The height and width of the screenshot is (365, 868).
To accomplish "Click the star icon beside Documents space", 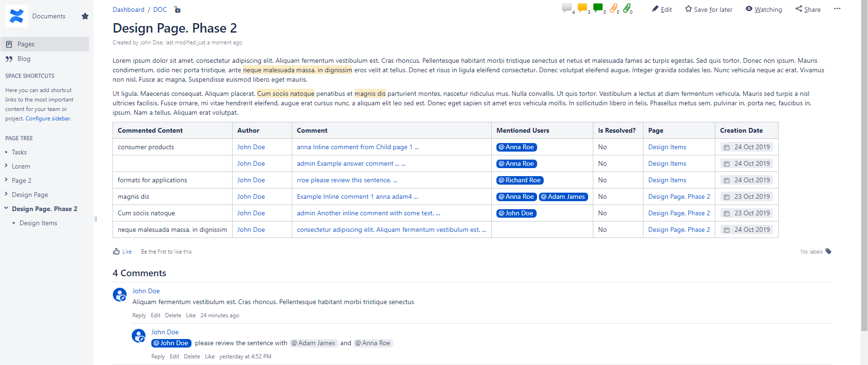I will coord(85,16).
